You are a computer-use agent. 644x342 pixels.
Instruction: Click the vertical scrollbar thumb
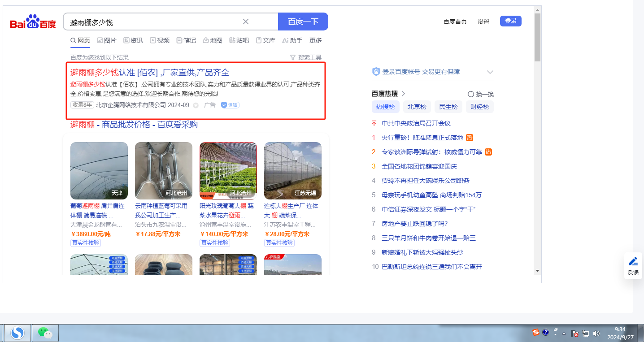[x=537, y=37]
